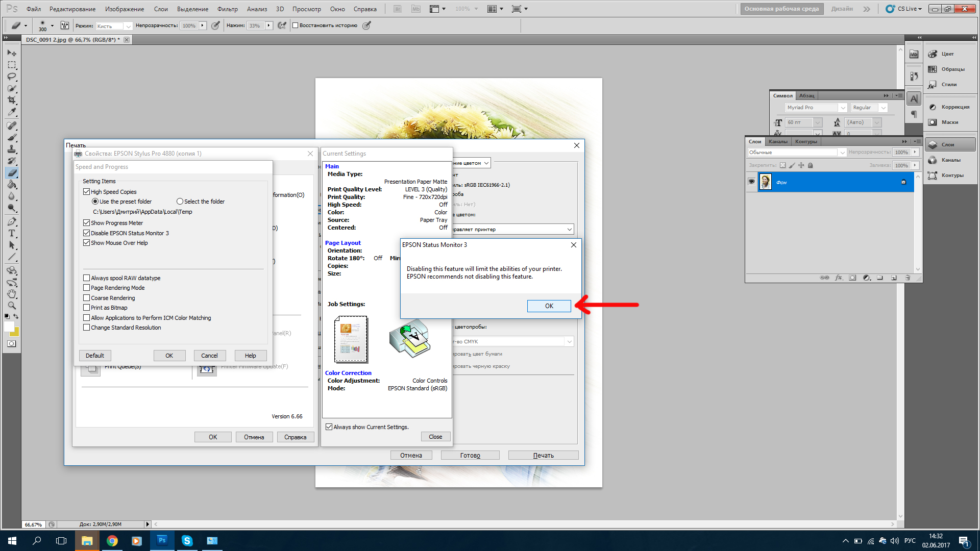Check the Print as Bitmap option
The image size is (980, 551).
86,308
